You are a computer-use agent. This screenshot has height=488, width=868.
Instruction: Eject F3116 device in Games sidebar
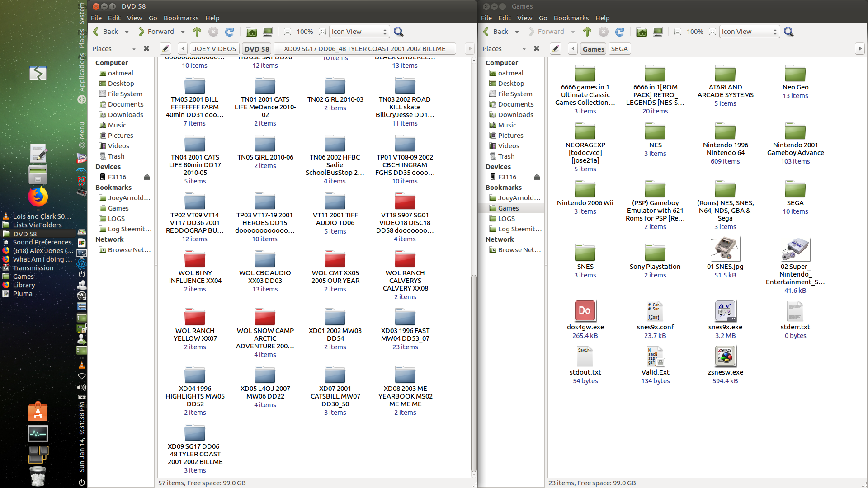pos(537,177)
